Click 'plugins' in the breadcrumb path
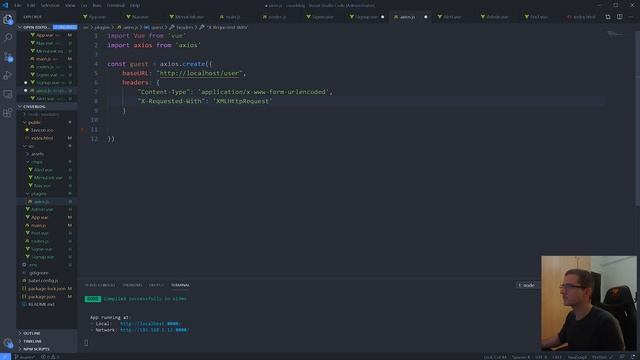Viewport: 640px width, 360px height. tap(102, 27)
